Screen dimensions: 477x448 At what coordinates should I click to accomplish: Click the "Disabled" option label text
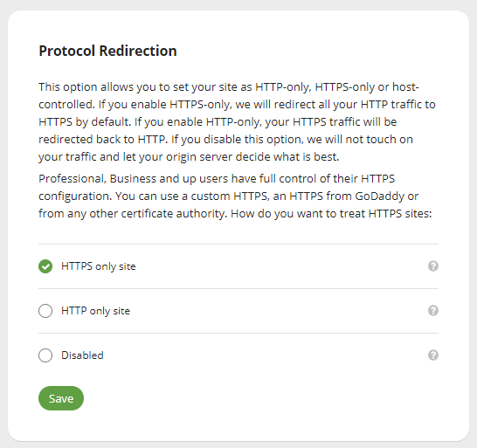(x=82, y=355)
